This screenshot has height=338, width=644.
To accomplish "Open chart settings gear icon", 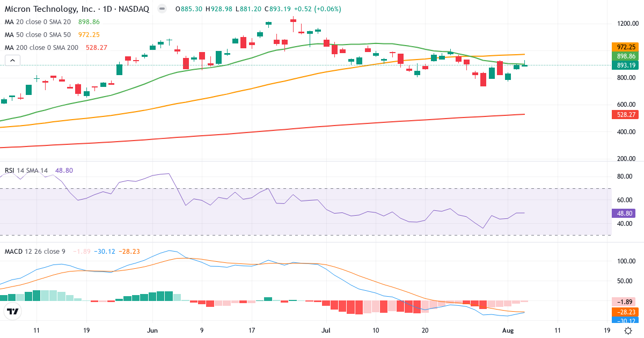I will click(628, 330).
